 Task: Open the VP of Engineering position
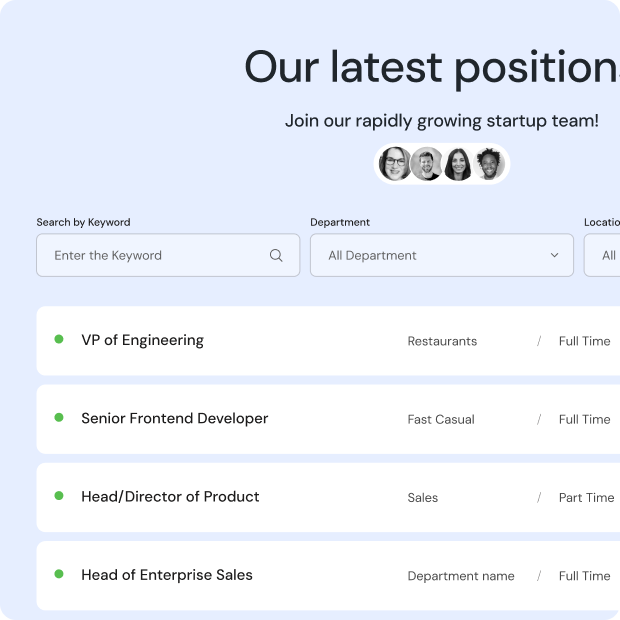click(142, 340)
